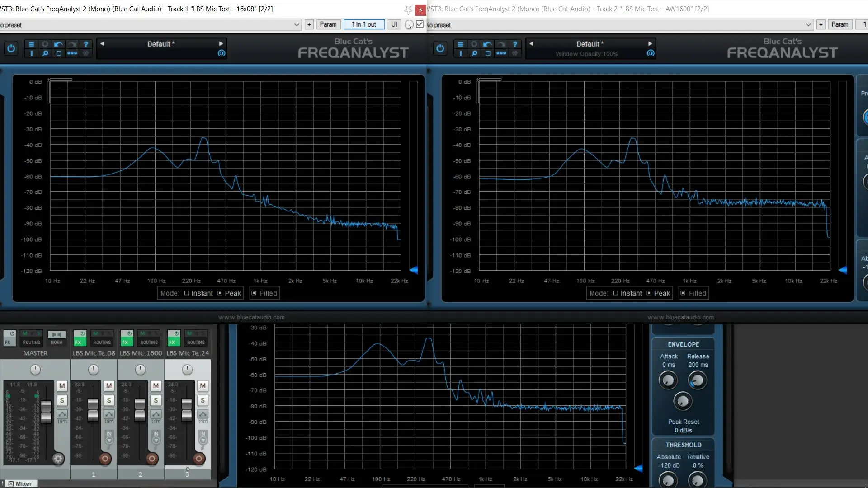This screenshot has height=488, width=868.
Task: Enable Instant mode in Track 1 FreqAnalyst
Action: (x=198, y=293)
